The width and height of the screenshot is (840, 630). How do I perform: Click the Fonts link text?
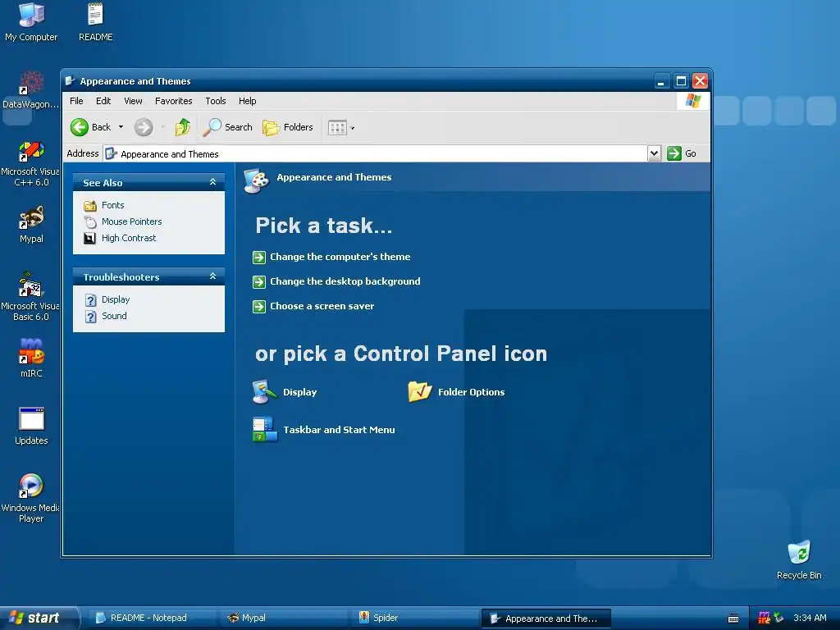pyautogui.click(x=113, y=206)
